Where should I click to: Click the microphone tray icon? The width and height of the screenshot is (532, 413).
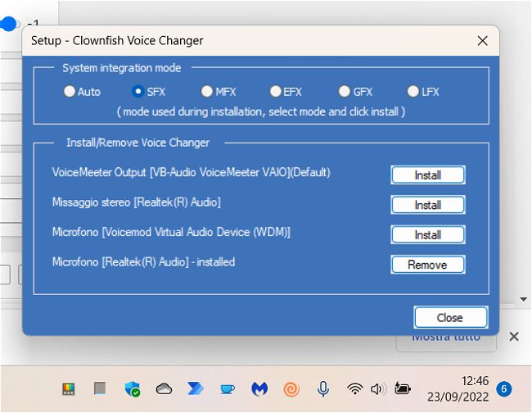(x=323, y=389)
